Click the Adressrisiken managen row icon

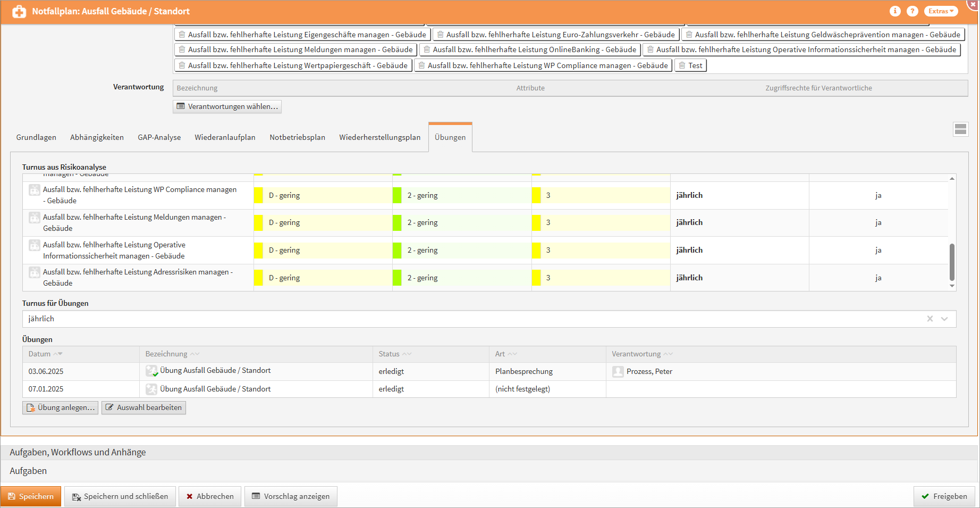pyautogui.click(x=35, y=273)
